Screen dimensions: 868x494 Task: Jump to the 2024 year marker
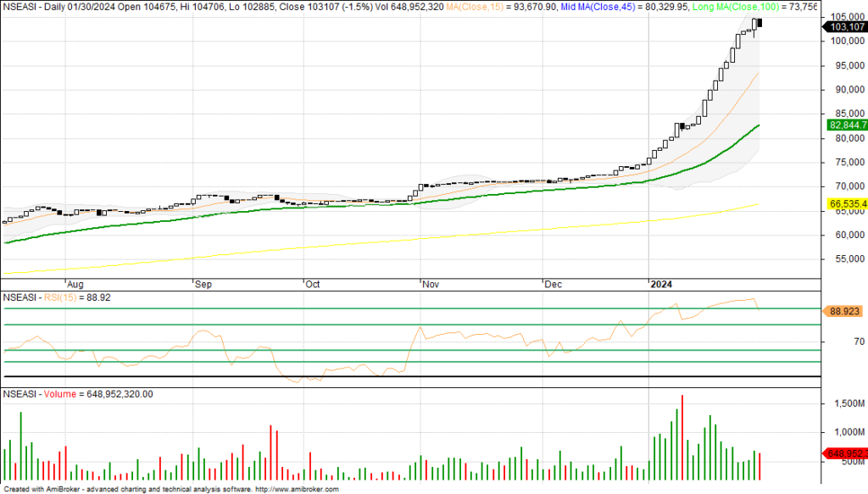click(x=662, y=286)
